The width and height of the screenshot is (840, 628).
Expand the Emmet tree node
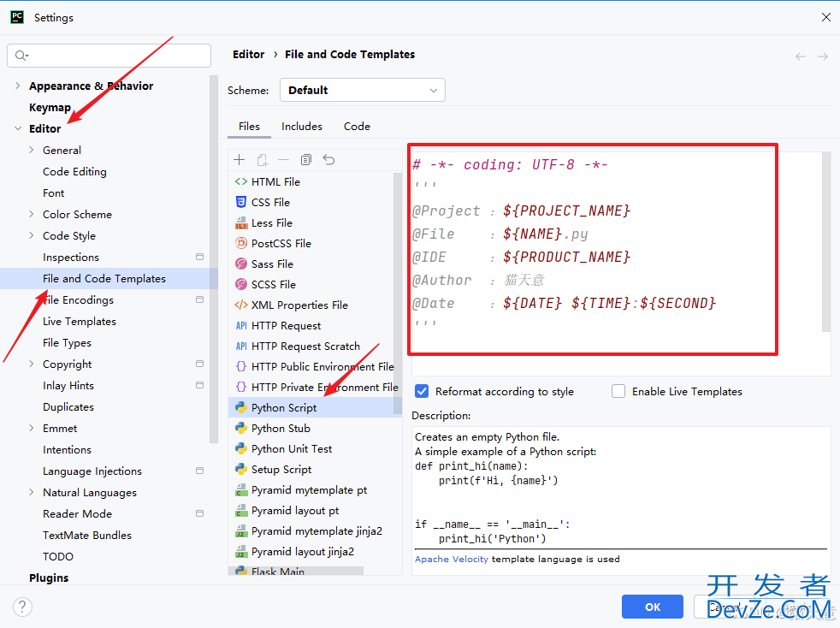[31, 428]
